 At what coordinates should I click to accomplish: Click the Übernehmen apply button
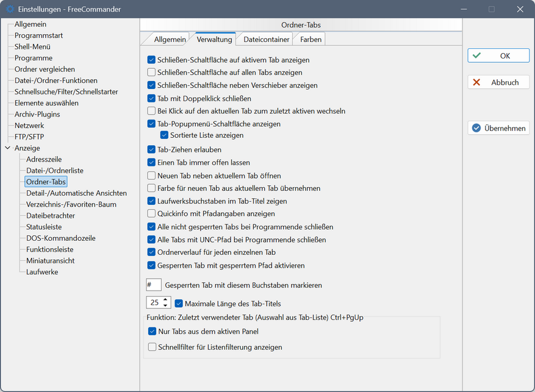click(x=498, y=128)
